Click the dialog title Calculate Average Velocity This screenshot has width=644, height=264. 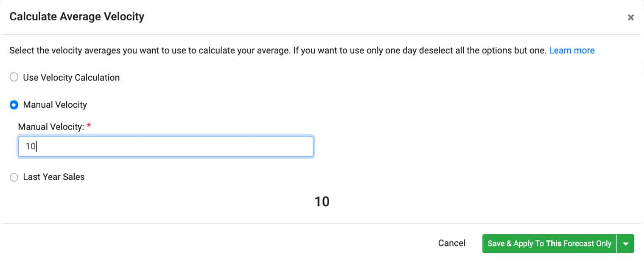77,16
